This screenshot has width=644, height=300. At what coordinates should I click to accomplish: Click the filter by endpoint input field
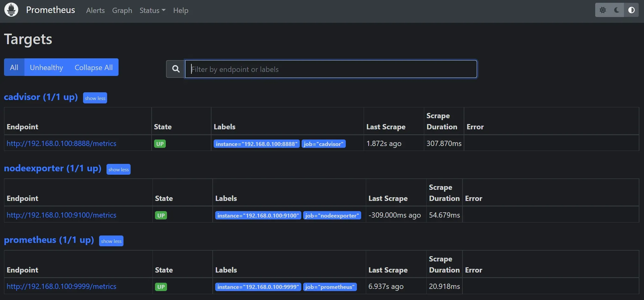[331, 69]
